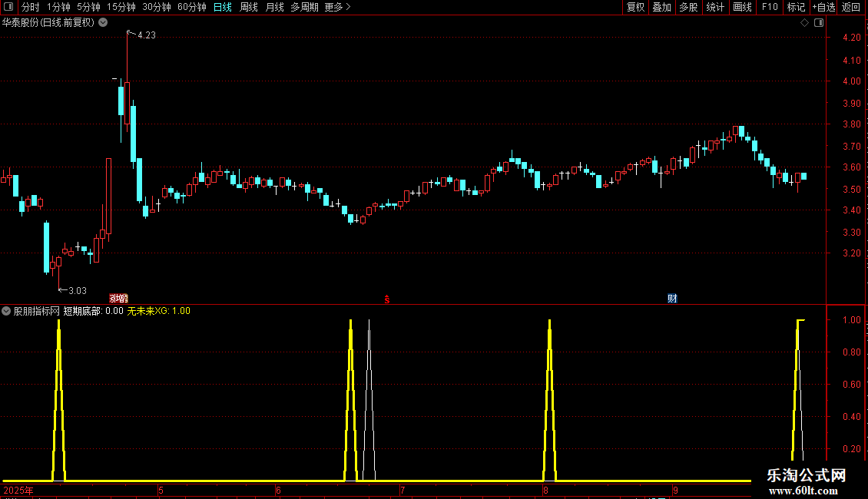The image size is (868, 499).
Task: Click the 返回 back button
Action: pyautogui.click(x=851, y=7)
